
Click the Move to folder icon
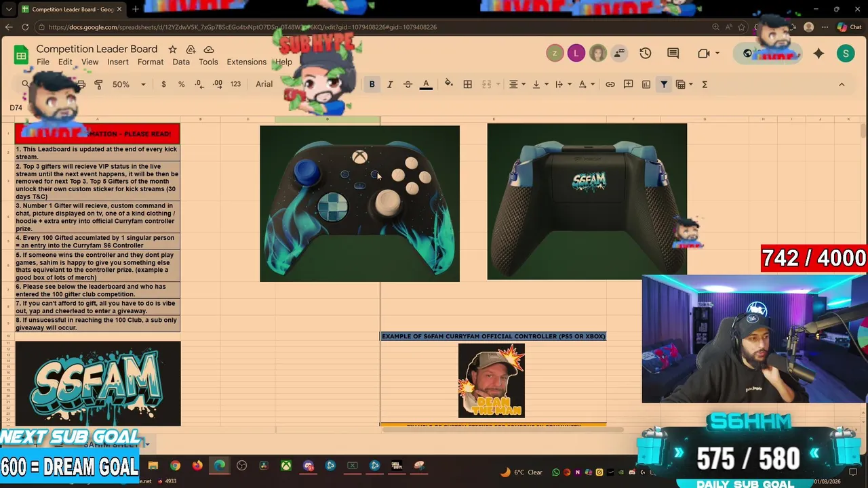coord(191,49)
